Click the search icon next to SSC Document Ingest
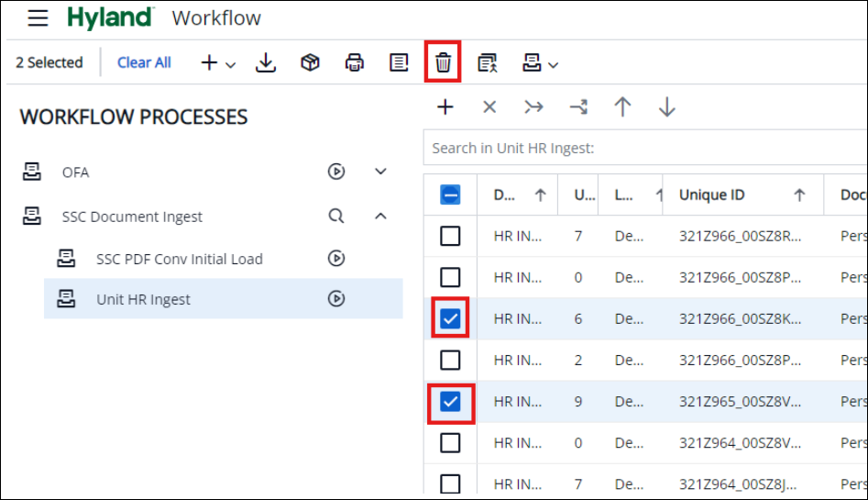868x500 pixels. coord(336,216)
